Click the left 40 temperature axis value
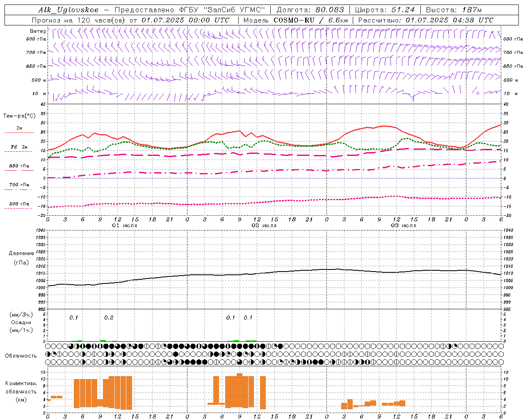Image resolution: width=525 pixels, height=420 pixels. click(x=43, y=104)
